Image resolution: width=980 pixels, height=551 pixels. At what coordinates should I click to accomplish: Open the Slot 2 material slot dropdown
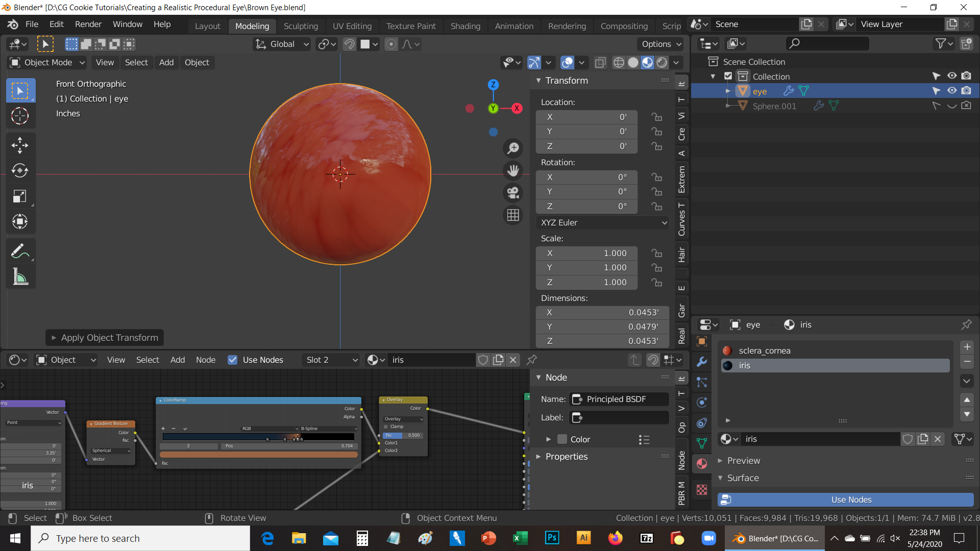tap(331, 360)
